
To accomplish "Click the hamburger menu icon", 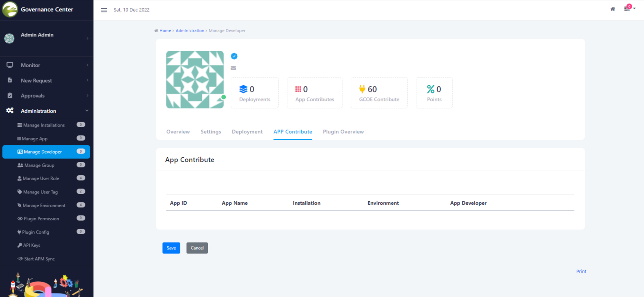I will pos(104,10).
